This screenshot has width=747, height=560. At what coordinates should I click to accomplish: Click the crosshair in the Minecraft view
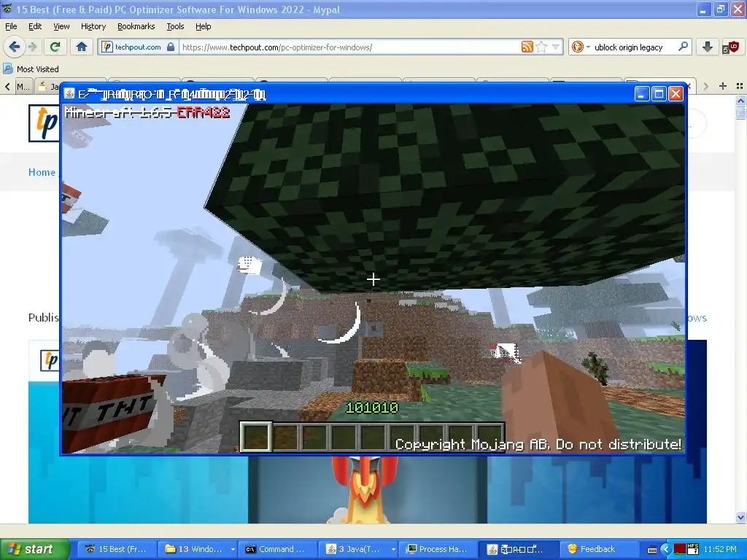click(x=373, y=279)
